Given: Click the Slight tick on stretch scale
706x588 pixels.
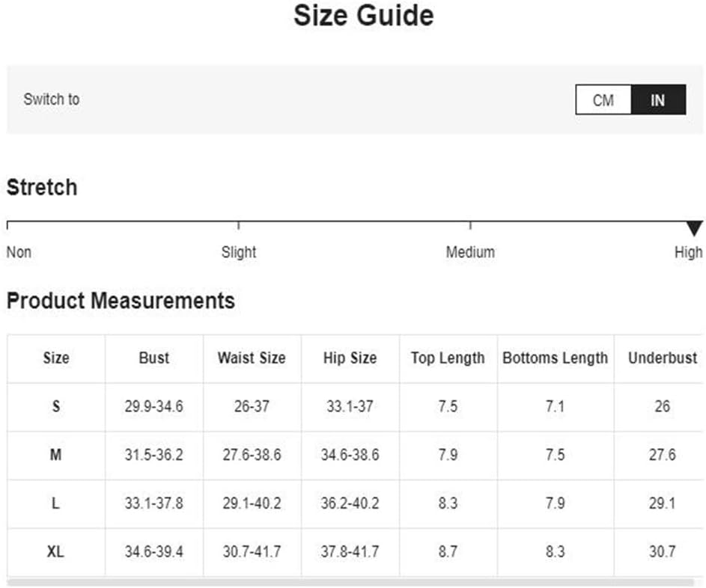Looking at the screenshot, I should click(x=239, y=225).
